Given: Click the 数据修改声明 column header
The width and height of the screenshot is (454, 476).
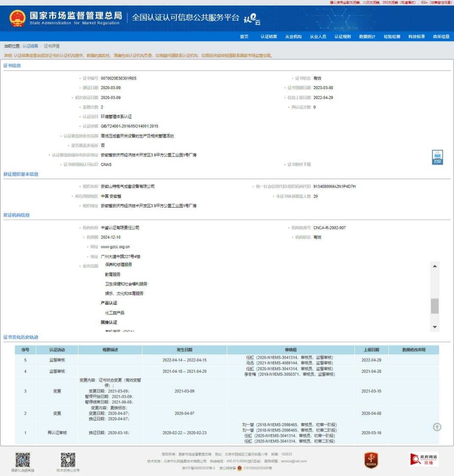Looking at the screenshot, I should point(414,350).
